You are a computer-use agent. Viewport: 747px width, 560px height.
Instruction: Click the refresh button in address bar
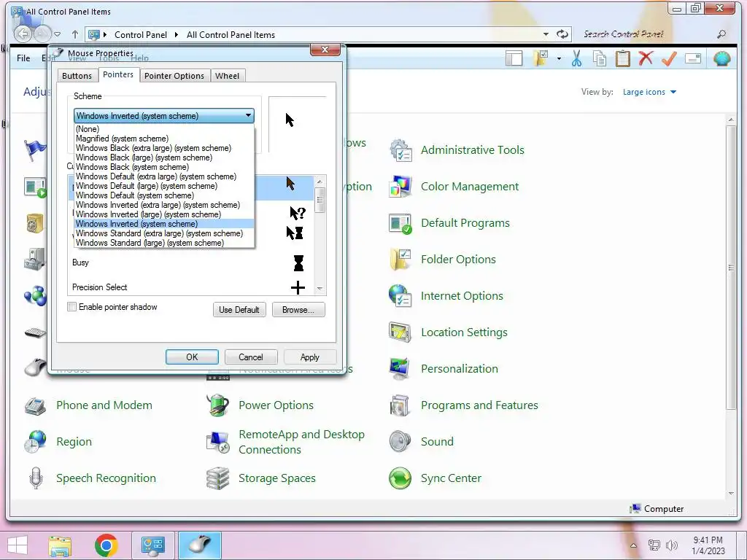[562, 34]
